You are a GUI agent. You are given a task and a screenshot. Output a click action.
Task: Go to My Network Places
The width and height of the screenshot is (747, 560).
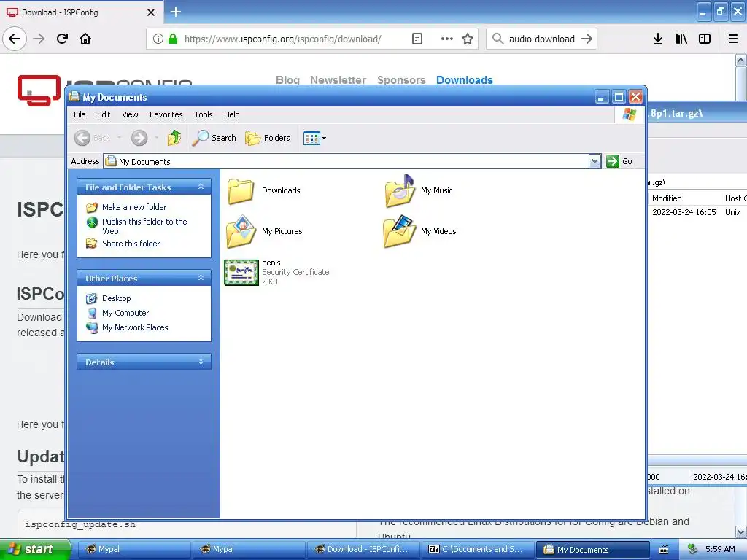(135, 327)
